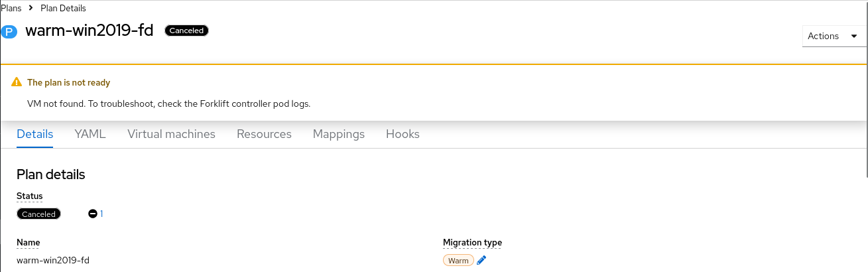The image size is (868, 272).
Task: Open the Hooks tab
Action: [403, 134]
